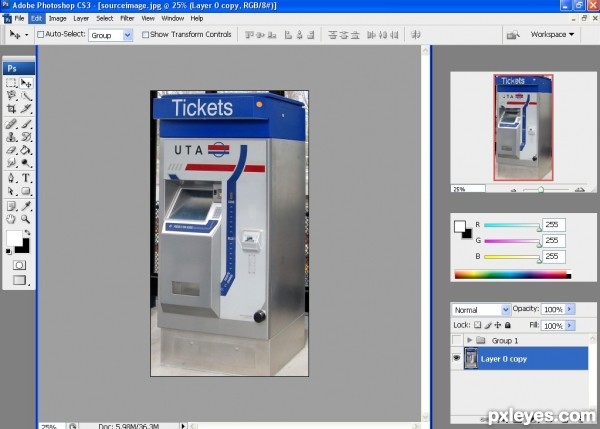Image resolution: width=600 pixels, height=429 pixels.
Task: Open the Move tool preset picker arrow
Action: [x=26, y=35]
